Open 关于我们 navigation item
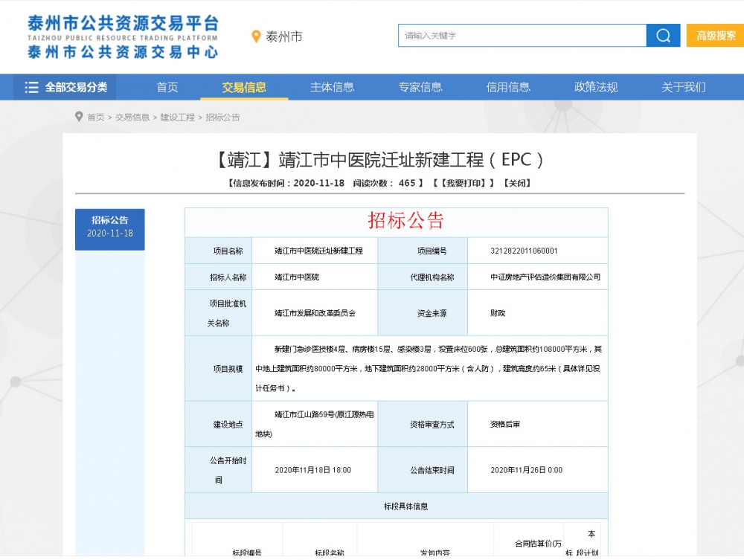Screen dimensions: 744x560 (x=683, y=87)
